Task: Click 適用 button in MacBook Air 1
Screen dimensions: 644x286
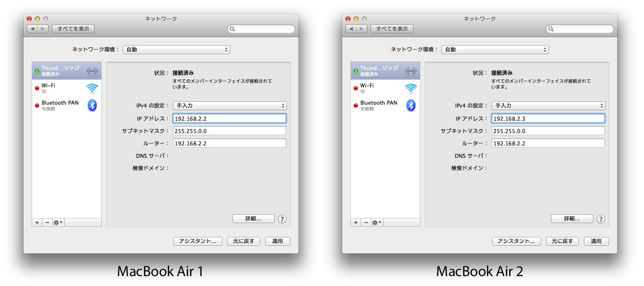Action: click(x=278, y=241)
